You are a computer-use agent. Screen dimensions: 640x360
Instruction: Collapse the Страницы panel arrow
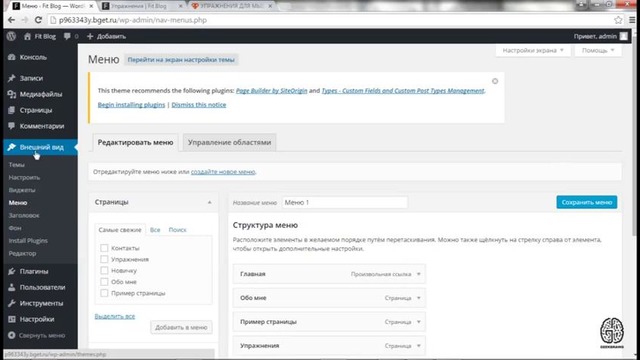pyautogui.click(x=209, y=202)
